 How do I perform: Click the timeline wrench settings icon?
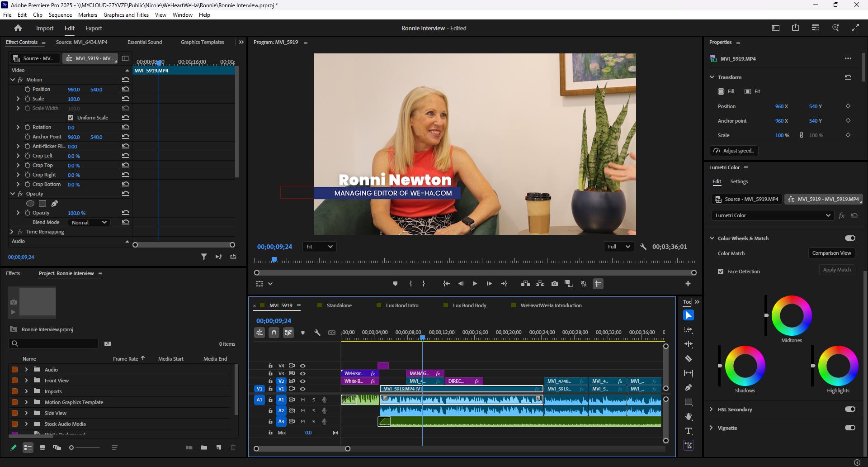point(317,333)
